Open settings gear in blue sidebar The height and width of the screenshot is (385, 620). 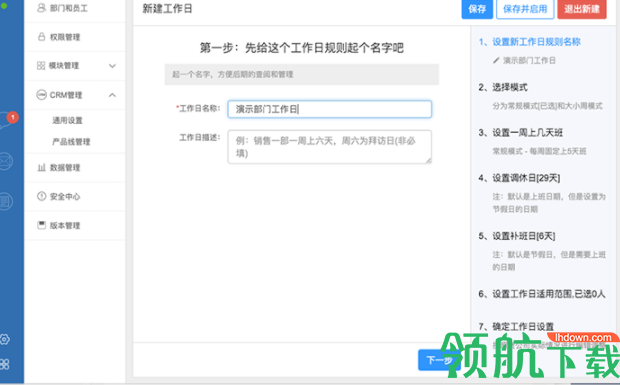tap(5, 339)
